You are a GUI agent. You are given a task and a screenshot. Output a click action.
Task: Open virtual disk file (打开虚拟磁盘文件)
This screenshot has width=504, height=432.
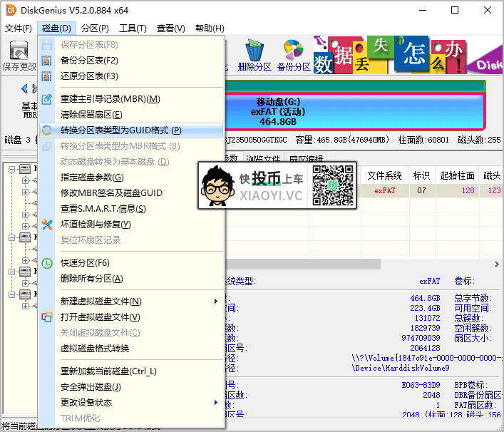point(100,317)
